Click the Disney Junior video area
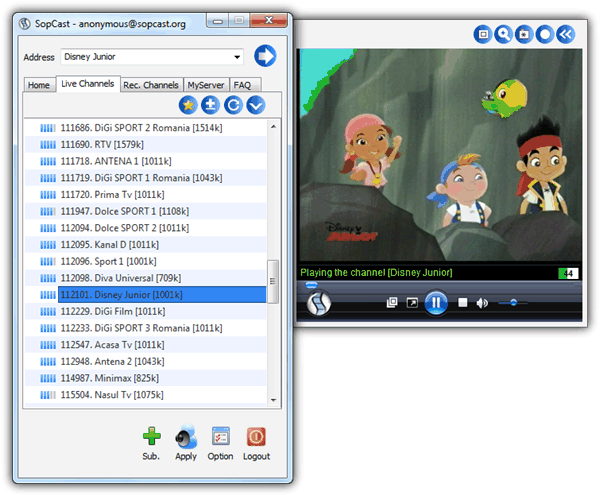 440,155
